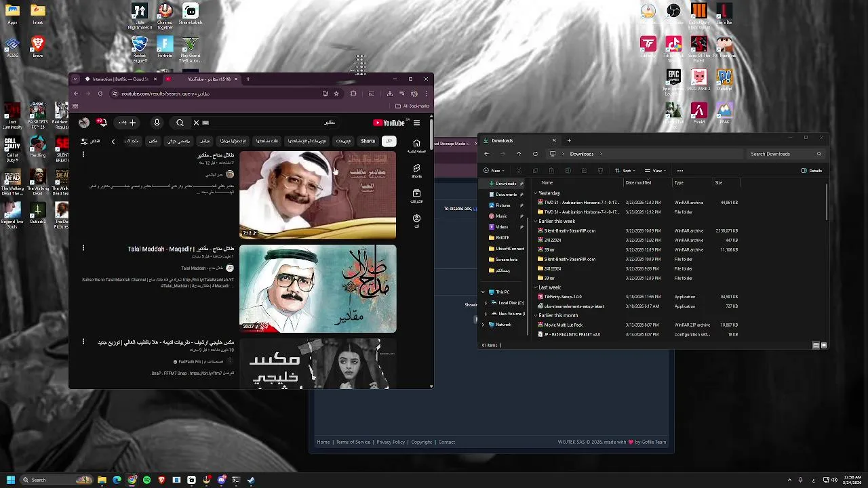868x488 pixels.
Task: Click the YouTube search magnifier button
Action: pyautogui.click(x=180, y=123)
